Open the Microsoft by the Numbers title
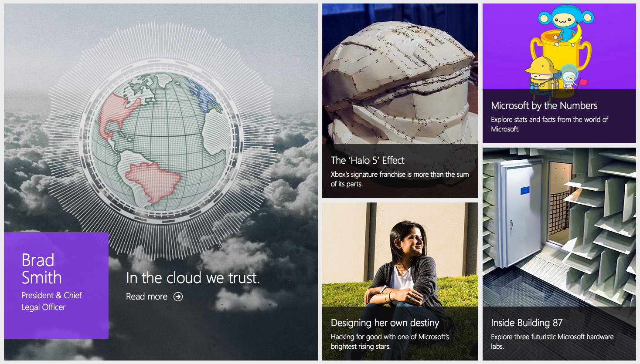Screen dimensions: 640x364 (544, 105)
